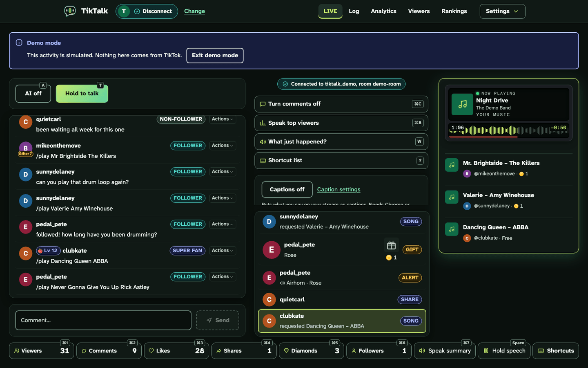The height and width of the screenshot is (368, 588).
Task: Click Speak top viewers button
Action: pos(341,123)
